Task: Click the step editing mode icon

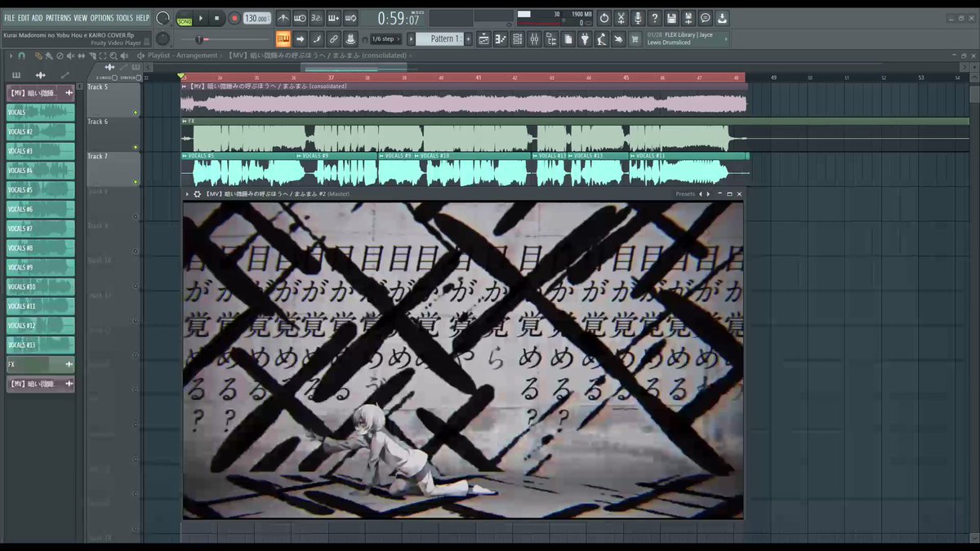Action: click(317, 38)
